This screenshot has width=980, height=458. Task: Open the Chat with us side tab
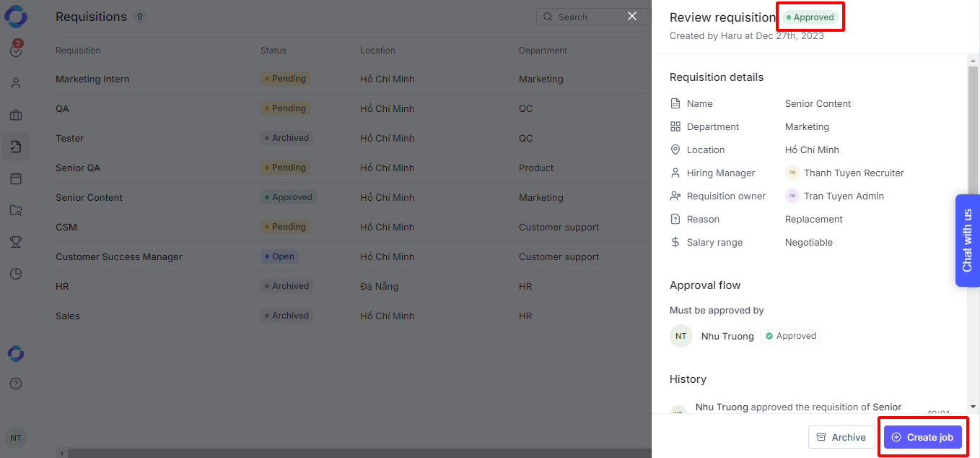pyautogui.click(x=967, y=240)
